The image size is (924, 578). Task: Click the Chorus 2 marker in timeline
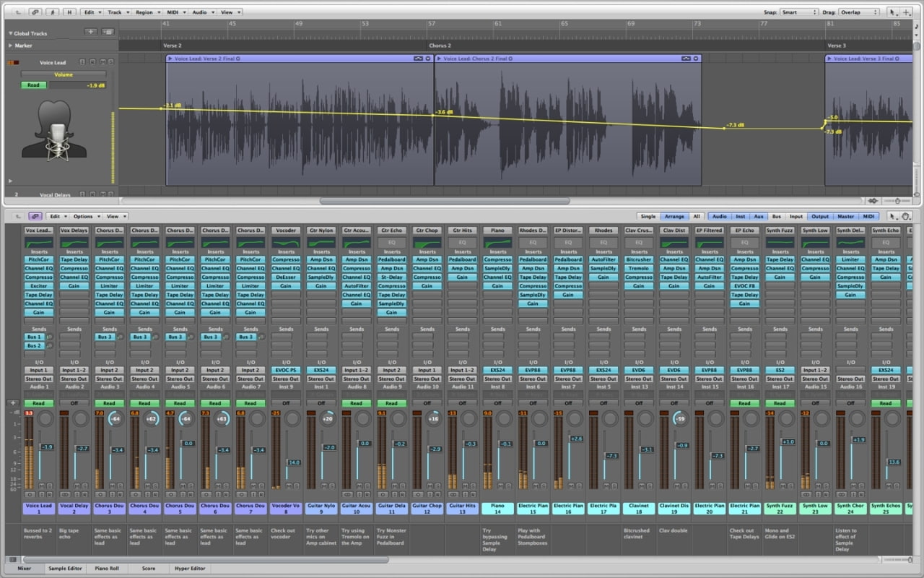point(440,46)
